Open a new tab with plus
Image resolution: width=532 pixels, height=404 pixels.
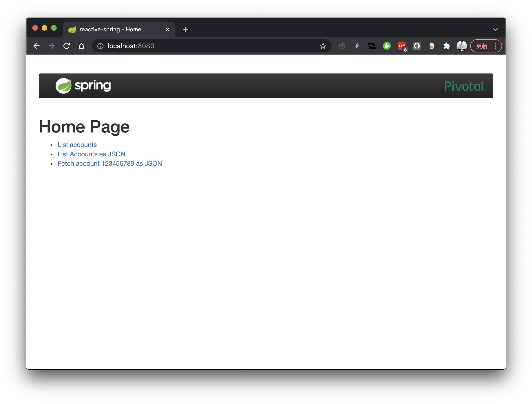[x=185, y=29]
